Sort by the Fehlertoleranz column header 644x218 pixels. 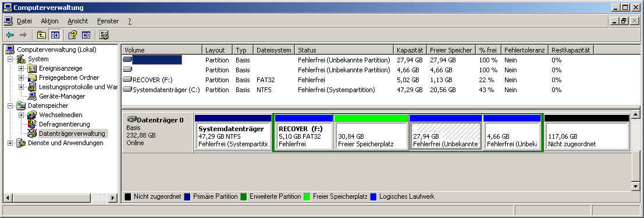click(525, 50)
